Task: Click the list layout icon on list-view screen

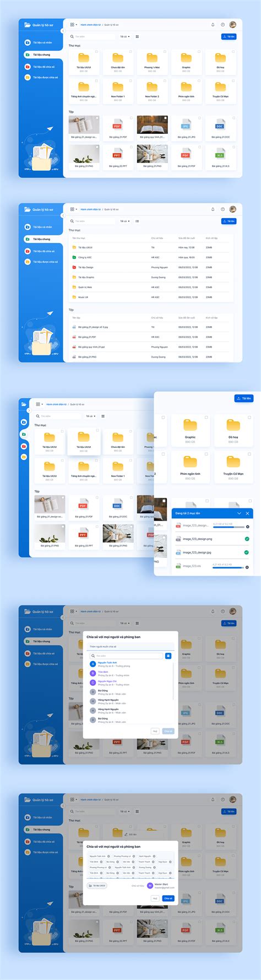Action: pos(137,221)
